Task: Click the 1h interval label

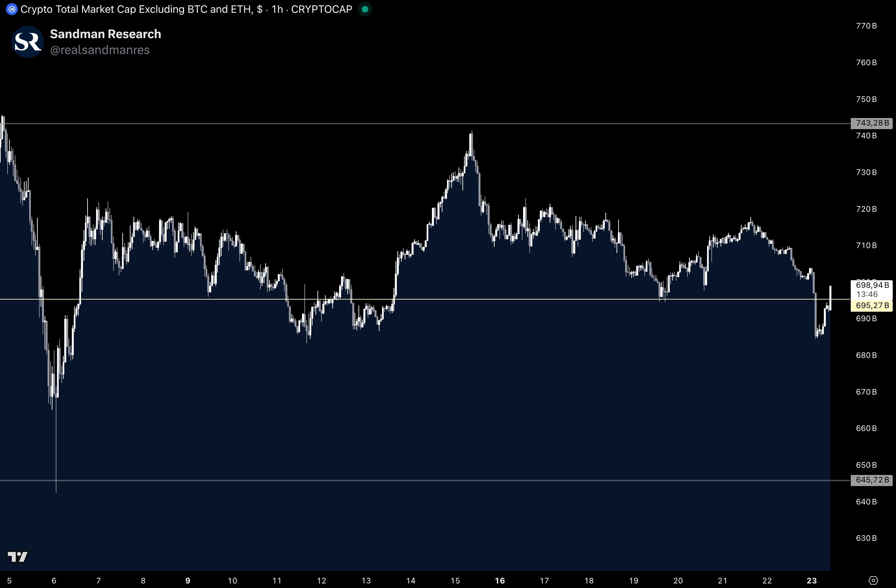Action: (x=277, y=9)
